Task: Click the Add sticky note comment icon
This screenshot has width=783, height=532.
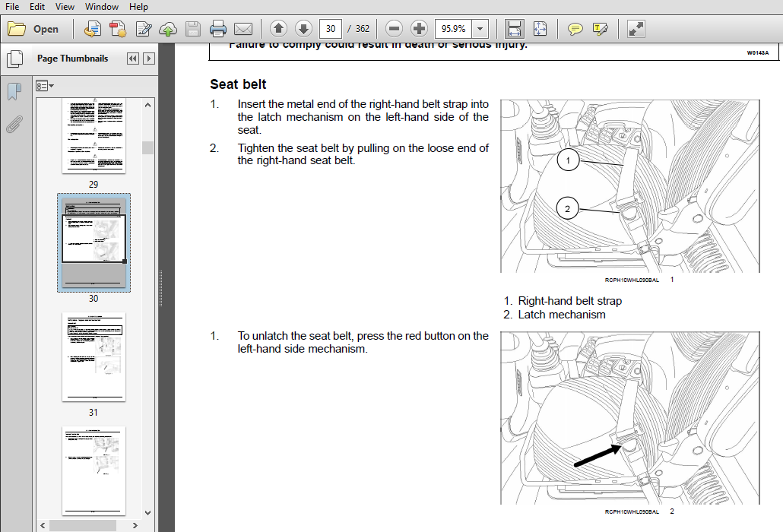Action: coord(575,29)
